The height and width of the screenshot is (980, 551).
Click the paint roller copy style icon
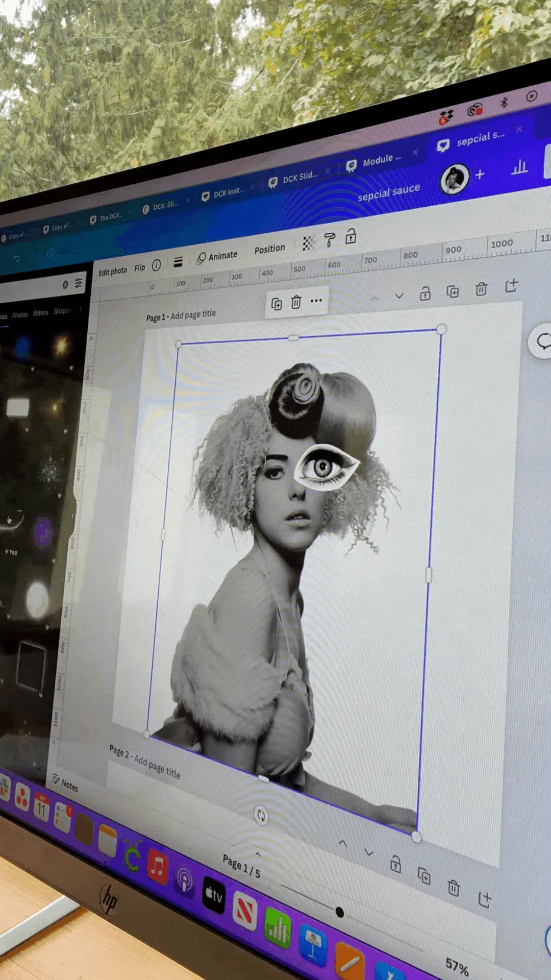pos(330,239)
